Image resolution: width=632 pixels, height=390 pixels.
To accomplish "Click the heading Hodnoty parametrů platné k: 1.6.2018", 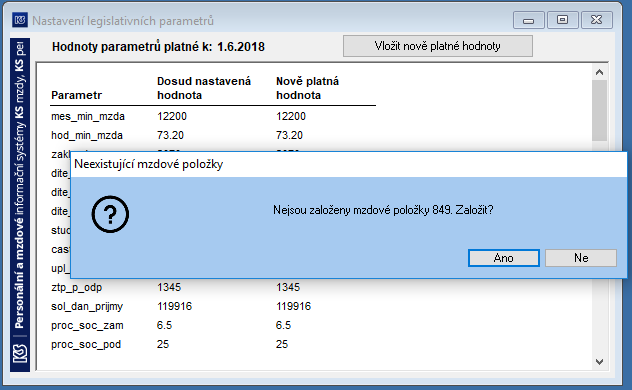I will [158, 47].
